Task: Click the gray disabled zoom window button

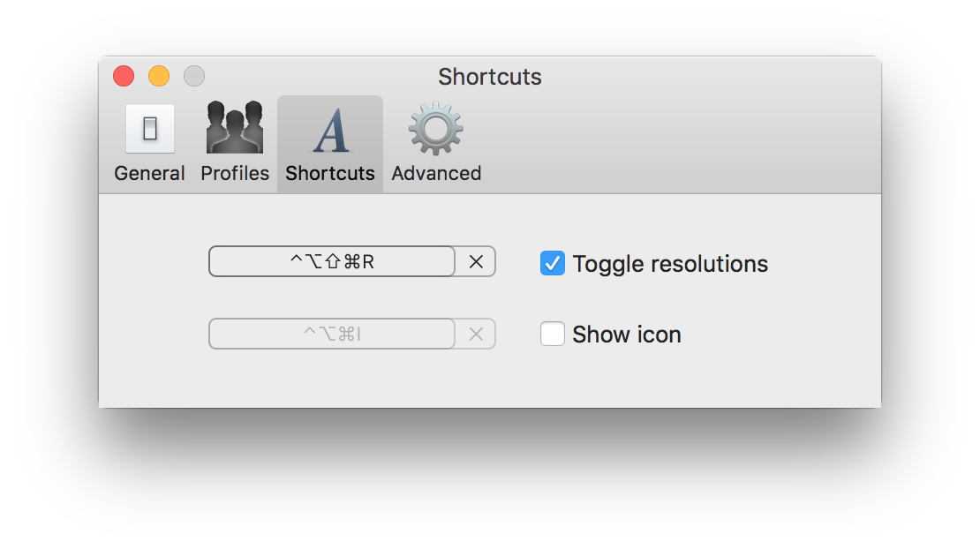Action: tap(194, 76)
